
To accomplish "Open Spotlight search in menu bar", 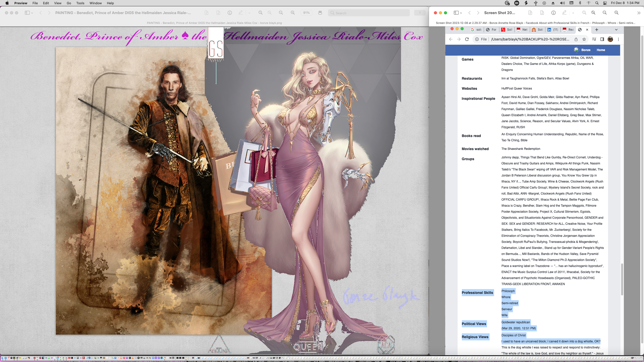I will (x=597, y=3).
